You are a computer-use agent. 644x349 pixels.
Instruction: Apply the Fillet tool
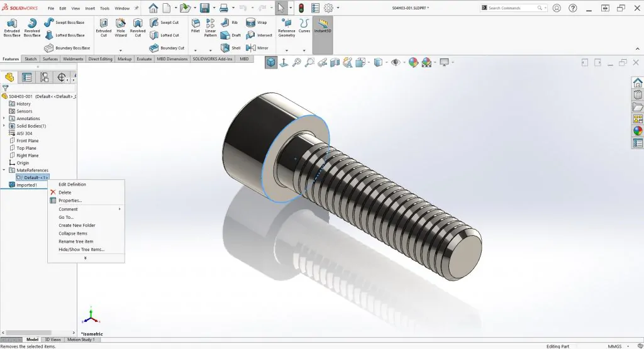click(196, 25)
